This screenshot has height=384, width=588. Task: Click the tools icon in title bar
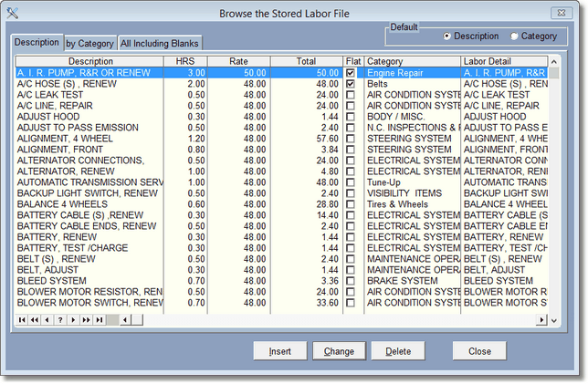tap(13, 13)
